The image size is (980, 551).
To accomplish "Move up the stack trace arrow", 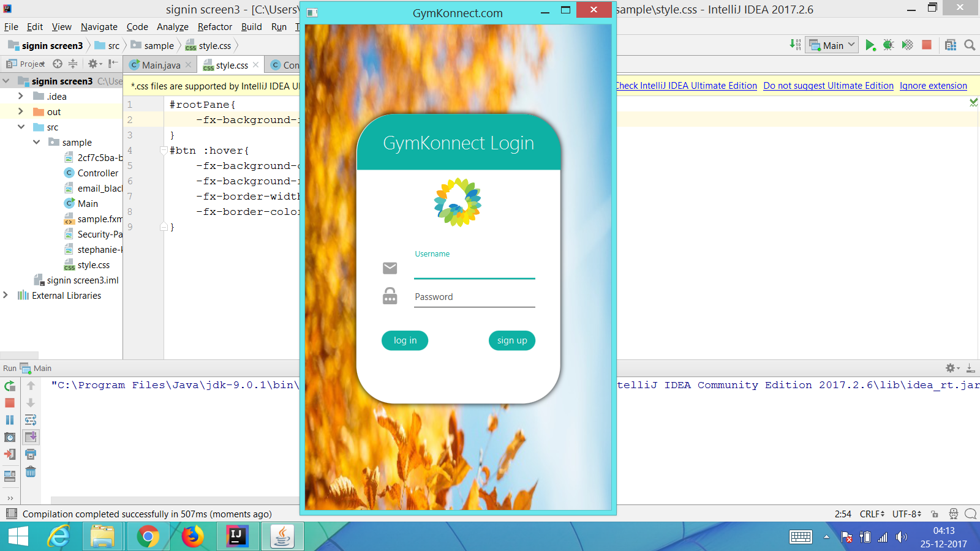I will pyautogui.click(x=31, y=386).
